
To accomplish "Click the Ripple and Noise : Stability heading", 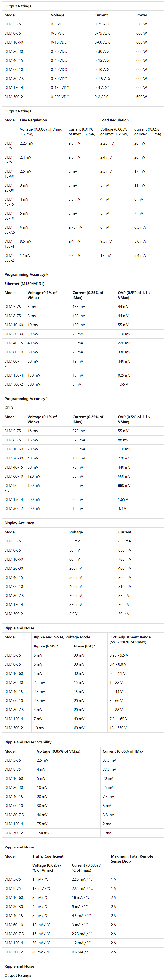I will pyautogui.click(x=28, y=742).
